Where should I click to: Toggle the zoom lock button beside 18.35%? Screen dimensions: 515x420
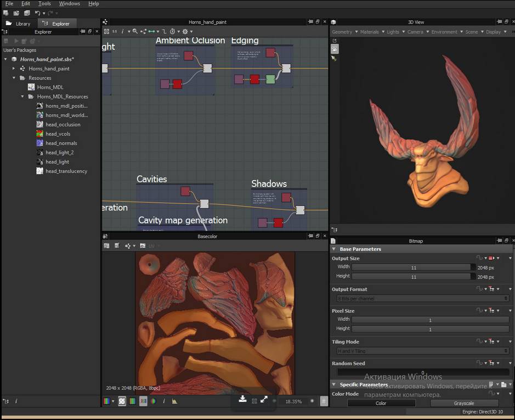[324, 401]
